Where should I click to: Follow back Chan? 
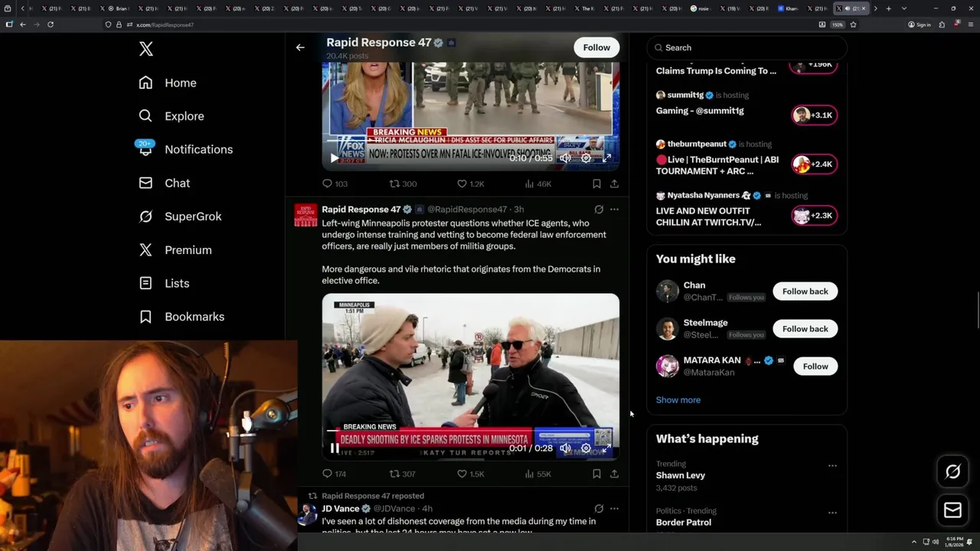805,292
